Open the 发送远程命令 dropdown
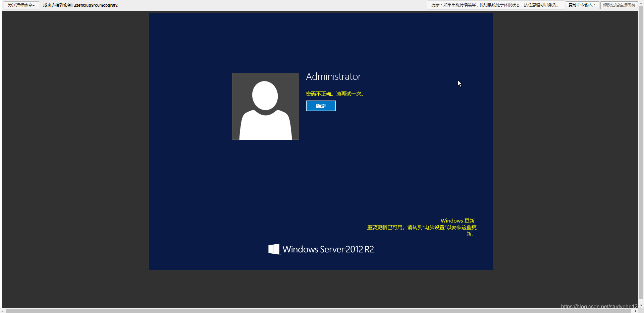This screenshot has height=313, width=644. click(x=21, y=5)
